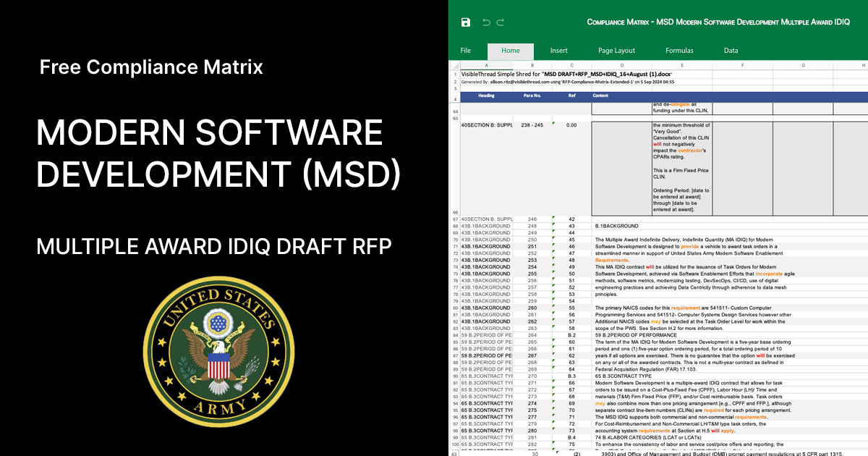Switch to the Page Layout tab

[x=616, y=51]
